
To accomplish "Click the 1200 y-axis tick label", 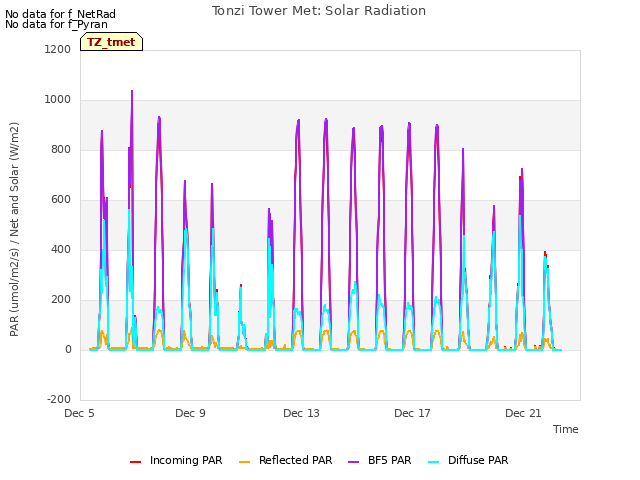I will (58, 49).
